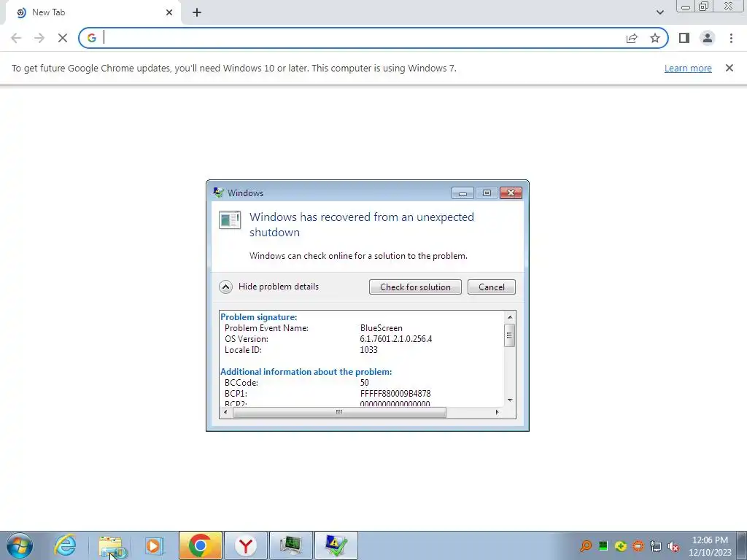Cancel the Windows recovery dialog

[x=491, y=287]
